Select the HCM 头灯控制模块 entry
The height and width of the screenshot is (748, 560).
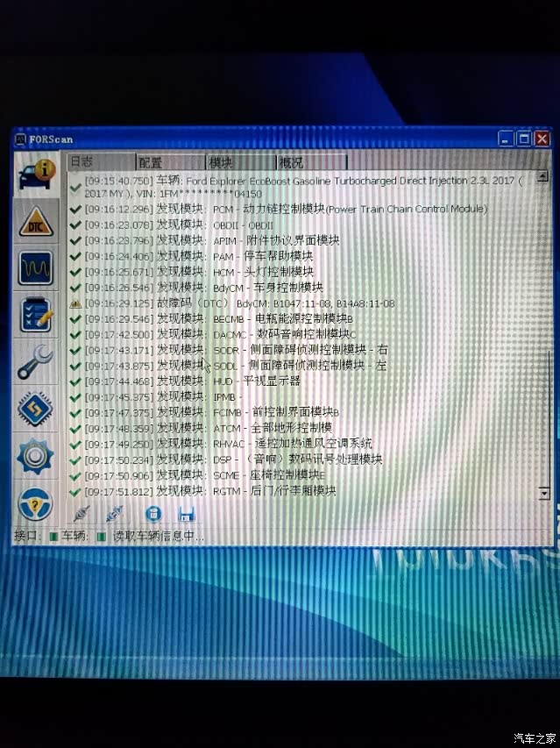click(x=199, y=272)
